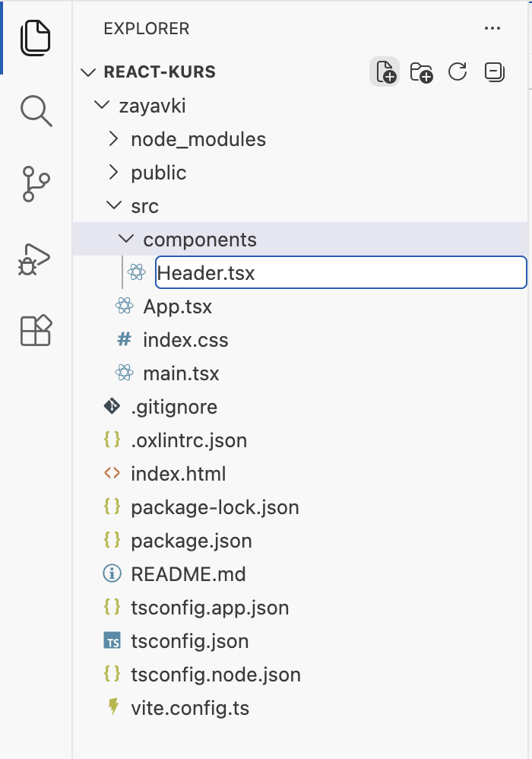Open App.tsx file
The width and height of the screenshot is (532, 759).
click(178, 306)
